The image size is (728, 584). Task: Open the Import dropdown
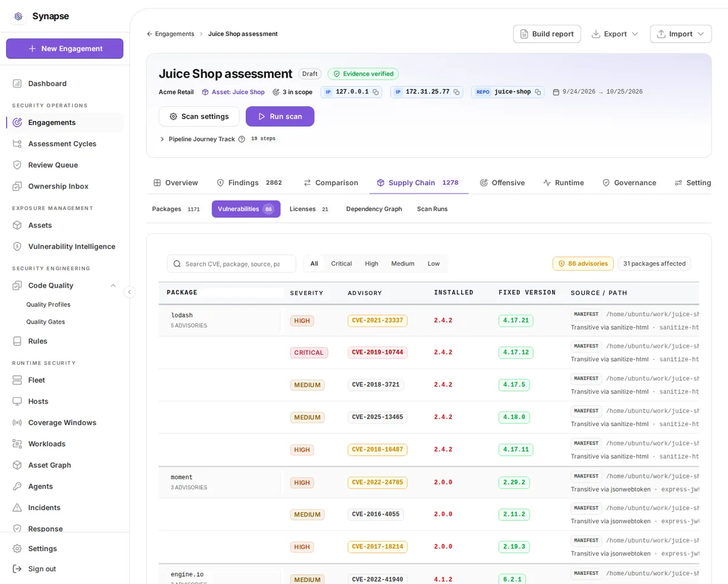[x=681, y=34]
